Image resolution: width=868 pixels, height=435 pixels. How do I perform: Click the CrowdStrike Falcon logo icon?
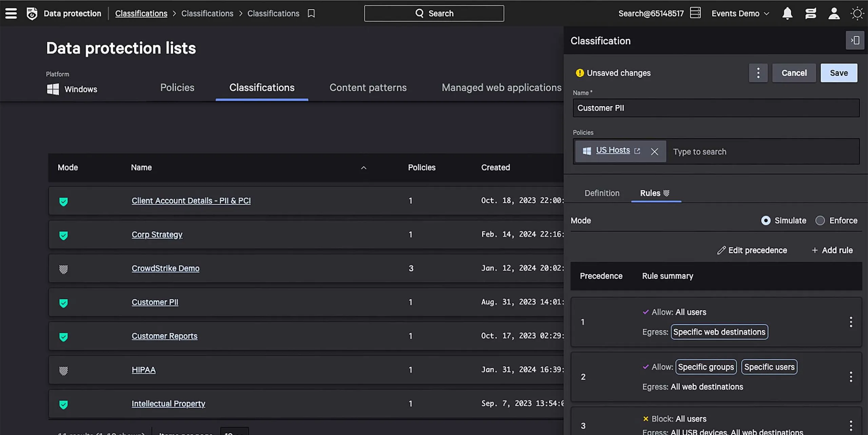click(x=32, y=13)
